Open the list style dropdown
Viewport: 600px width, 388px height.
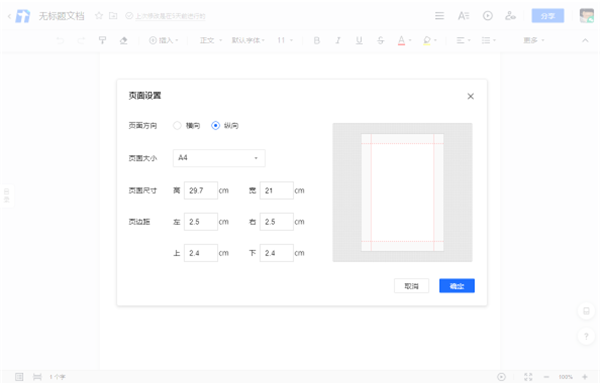pos(488,40)
